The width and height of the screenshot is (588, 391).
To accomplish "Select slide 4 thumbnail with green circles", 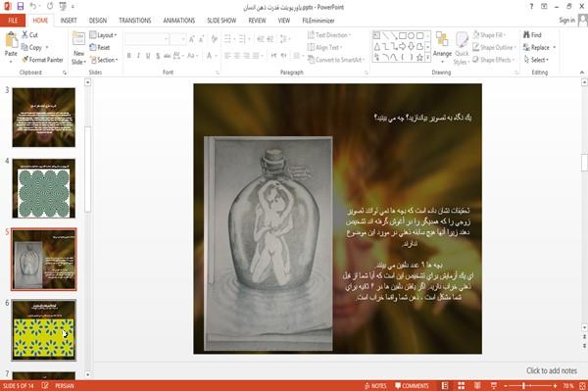I will pyautogui.click(x=44, y=188).
